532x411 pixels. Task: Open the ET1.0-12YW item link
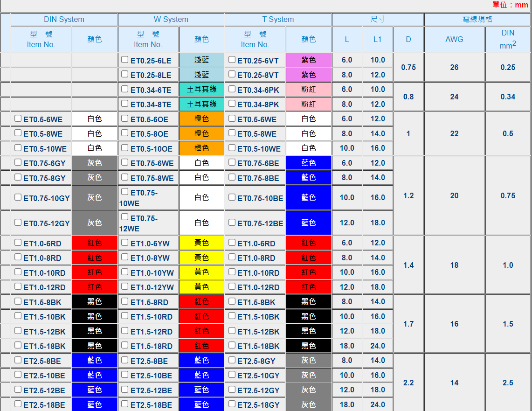pos(152,287)
